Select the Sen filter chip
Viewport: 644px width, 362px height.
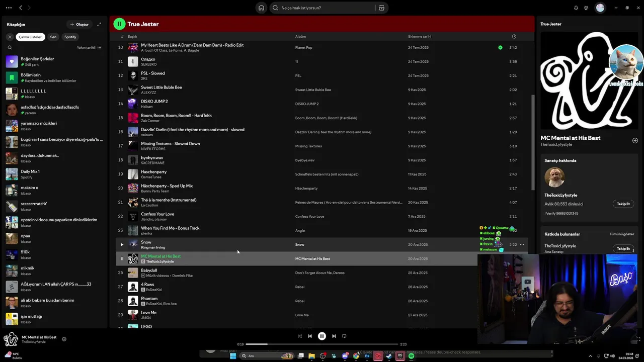53,37
